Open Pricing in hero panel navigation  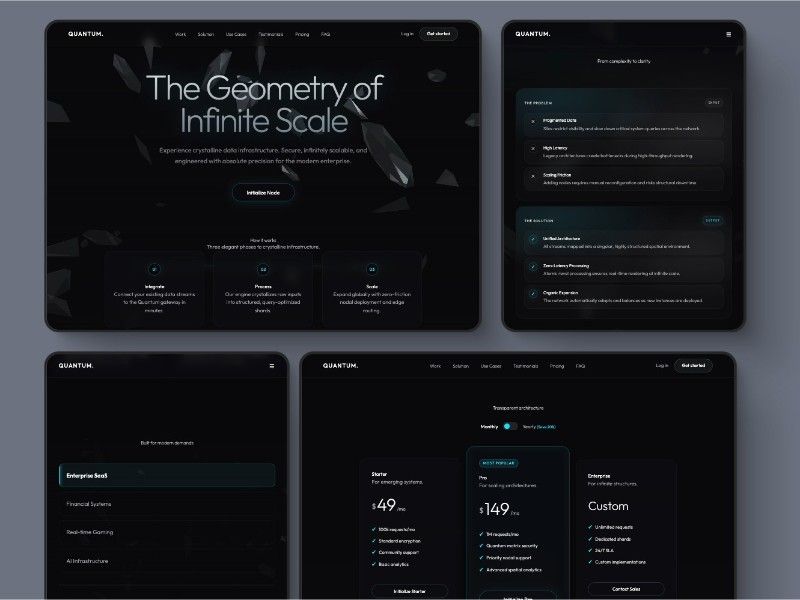302,34
